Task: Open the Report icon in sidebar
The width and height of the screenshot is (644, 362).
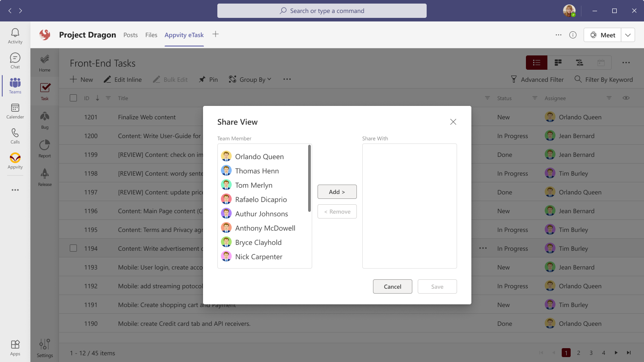Action: click(45, 148)
